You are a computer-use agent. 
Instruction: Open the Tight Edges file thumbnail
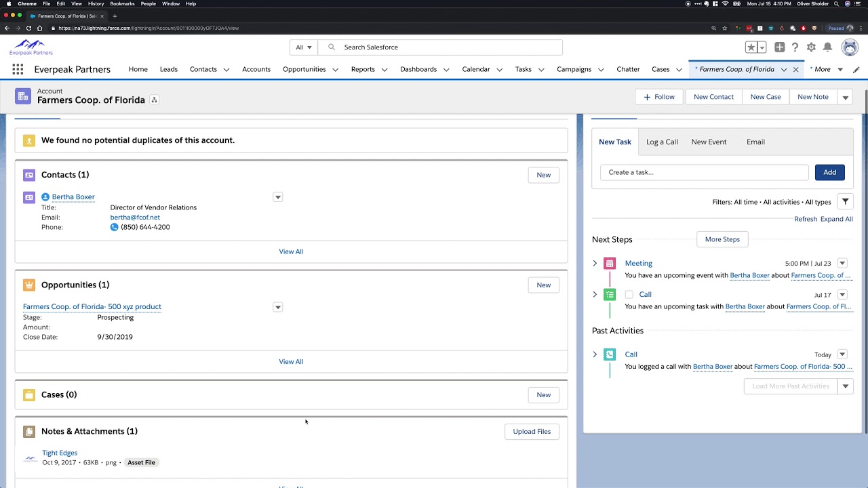31,458
